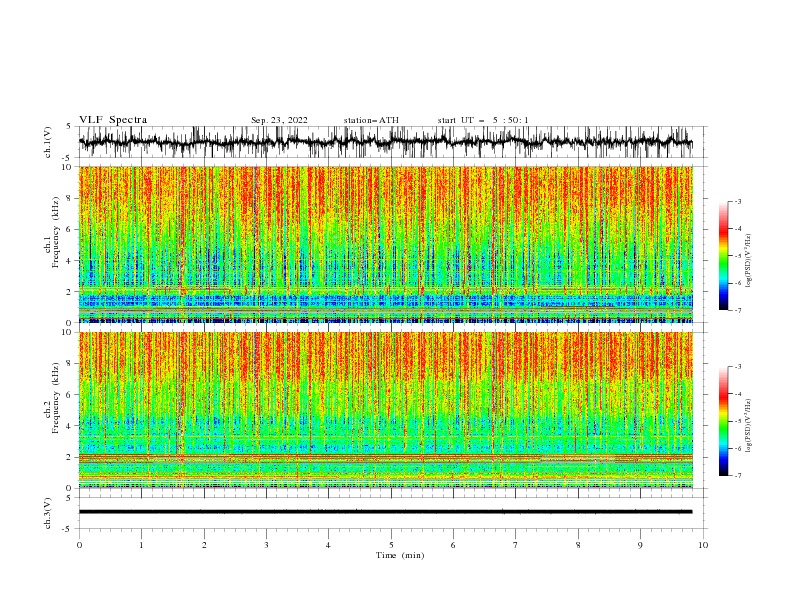Click the ch.1 spectrogram color scale bar
Screen dimensions: 792x612
pyautogui.click(x=723, y=256)
